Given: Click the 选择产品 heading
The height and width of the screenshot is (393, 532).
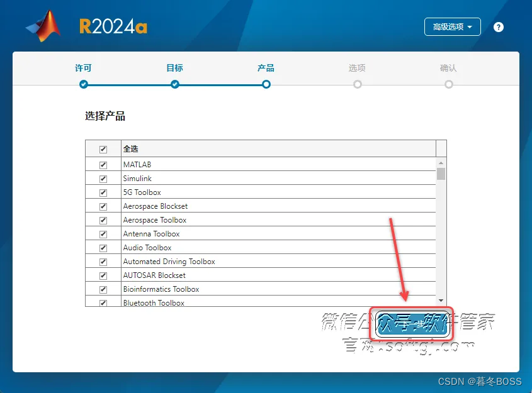Looking at the screenshot, I should coord(105,116).
